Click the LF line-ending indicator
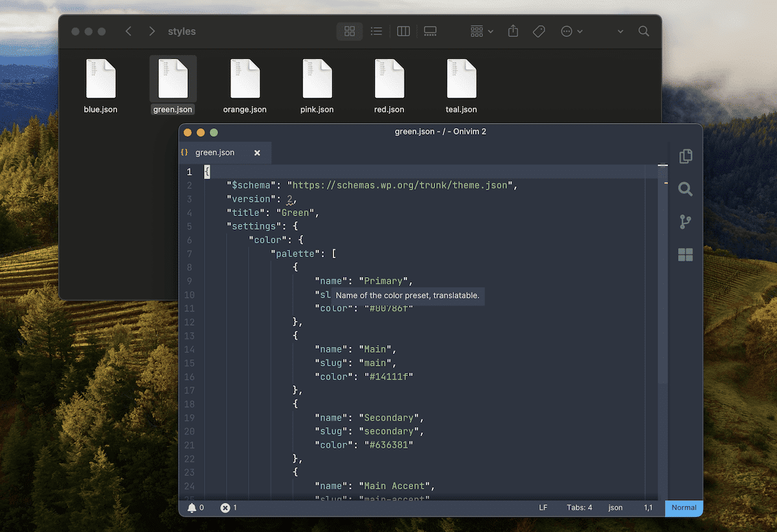Viewport: 777px width, 532px height. coord(543,507)
